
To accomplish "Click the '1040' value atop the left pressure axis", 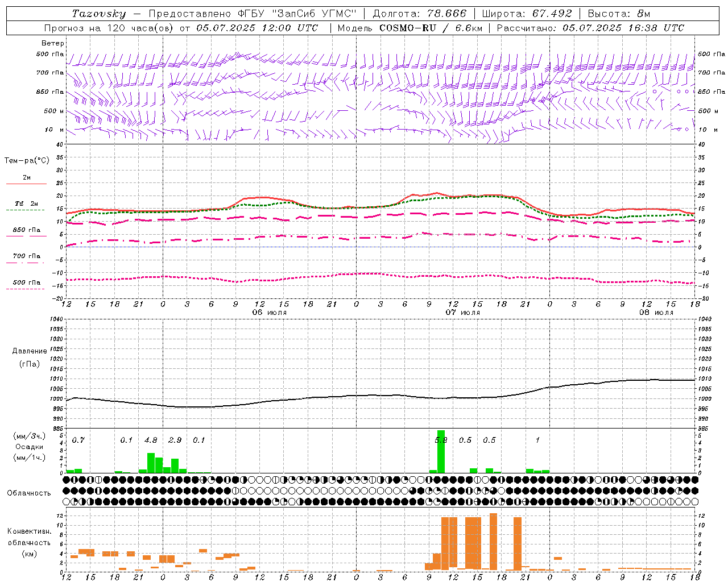I will pyautogui.click(x=56, y=319).
